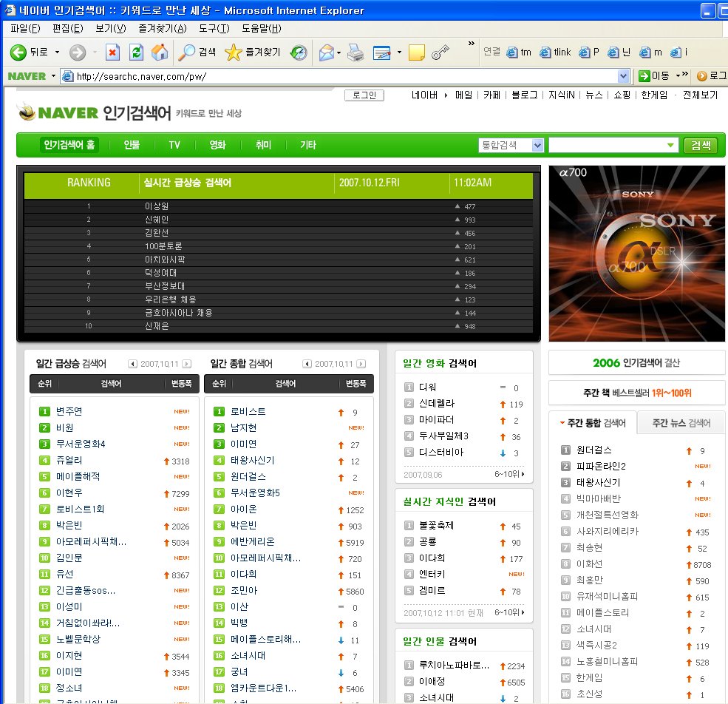The height and width of the screenshot is (704, 728).
Task: Click 불꽃축제 in 실시간 지식인 검색어
Action: coord(436,525)
